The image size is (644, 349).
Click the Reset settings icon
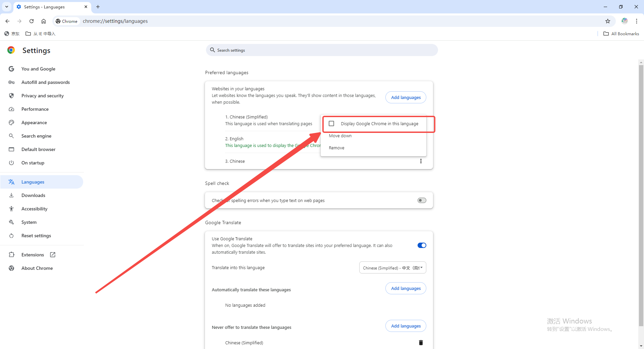[x=11, y=236]
